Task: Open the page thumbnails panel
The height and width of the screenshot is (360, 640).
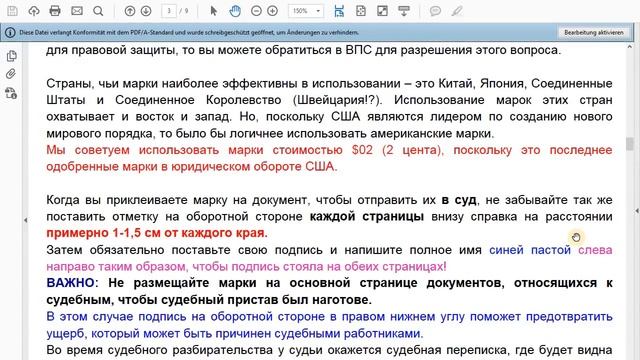Action: (11, 56)
